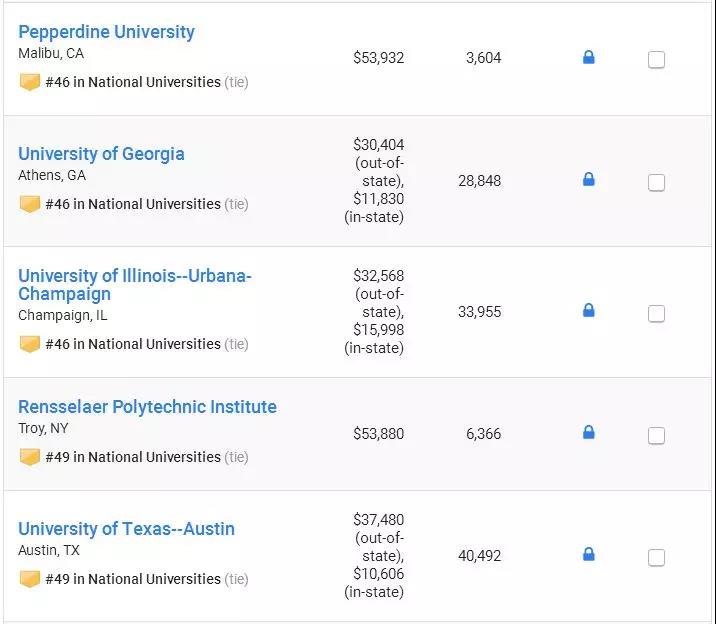Open the University of Georgia link
The image size is (716, 624).
(x=101, y=154)
